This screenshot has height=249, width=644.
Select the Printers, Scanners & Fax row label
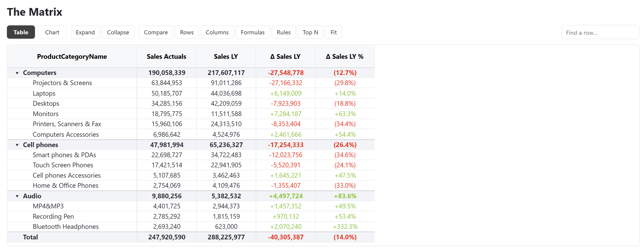(67, 124)
